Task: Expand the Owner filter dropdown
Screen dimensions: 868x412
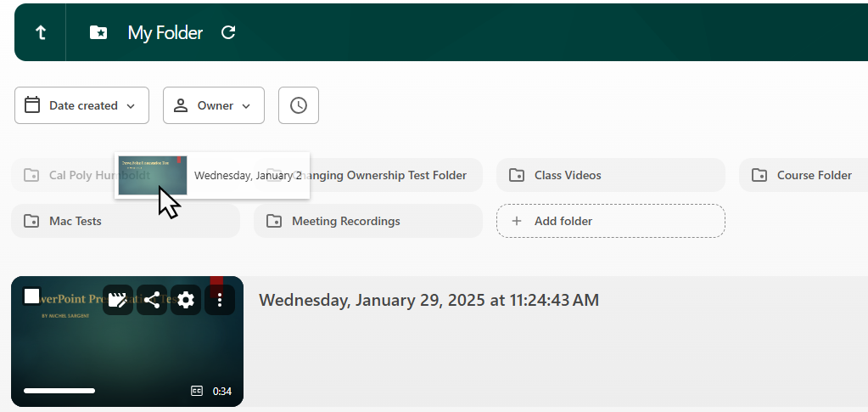Action: tap(214, 105)
